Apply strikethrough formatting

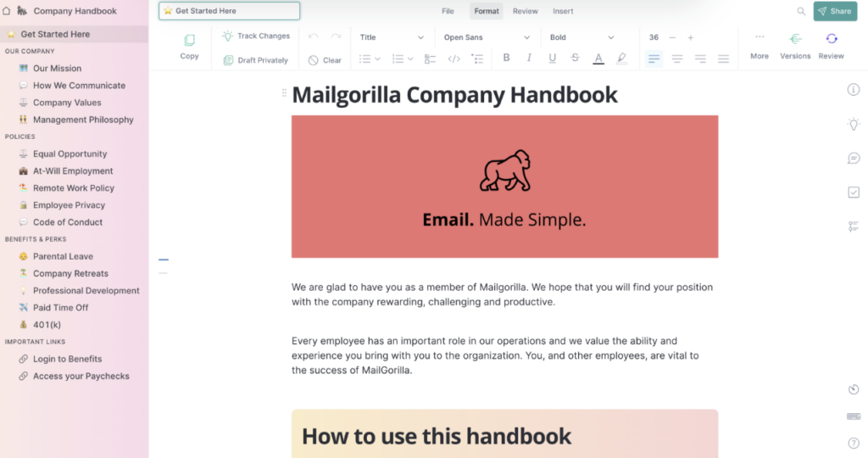(576, 58)
